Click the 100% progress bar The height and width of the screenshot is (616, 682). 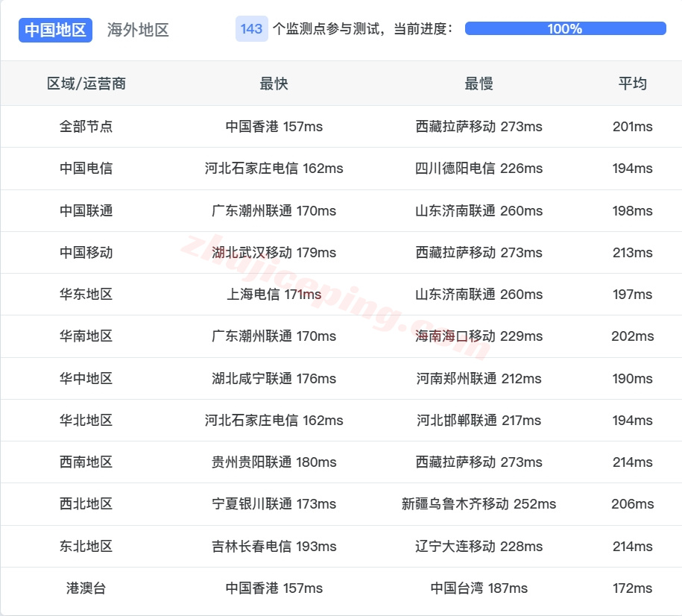click(x=563, y=28)
